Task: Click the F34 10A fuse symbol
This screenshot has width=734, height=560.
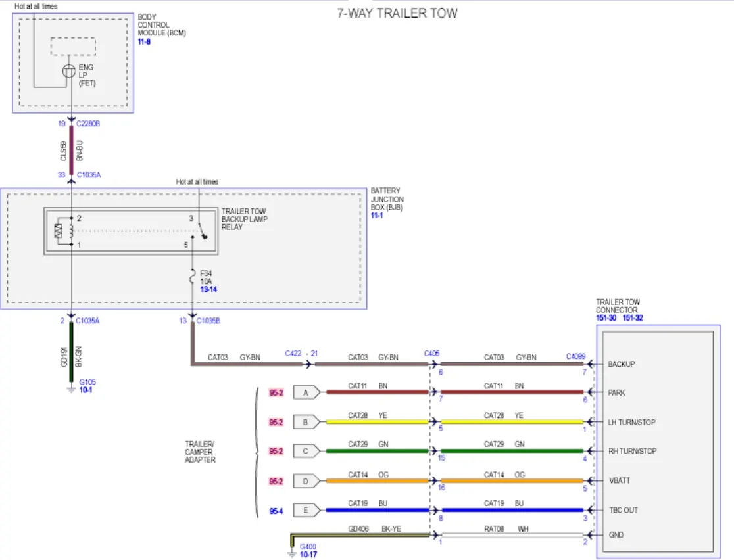Action: (x=192, y=277)
